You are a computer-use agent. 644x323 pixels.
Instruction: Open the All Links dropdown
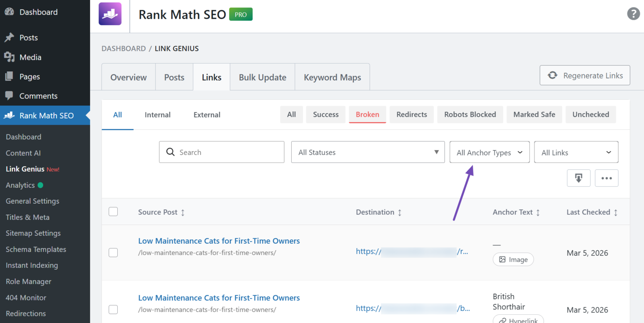point(576,152)
